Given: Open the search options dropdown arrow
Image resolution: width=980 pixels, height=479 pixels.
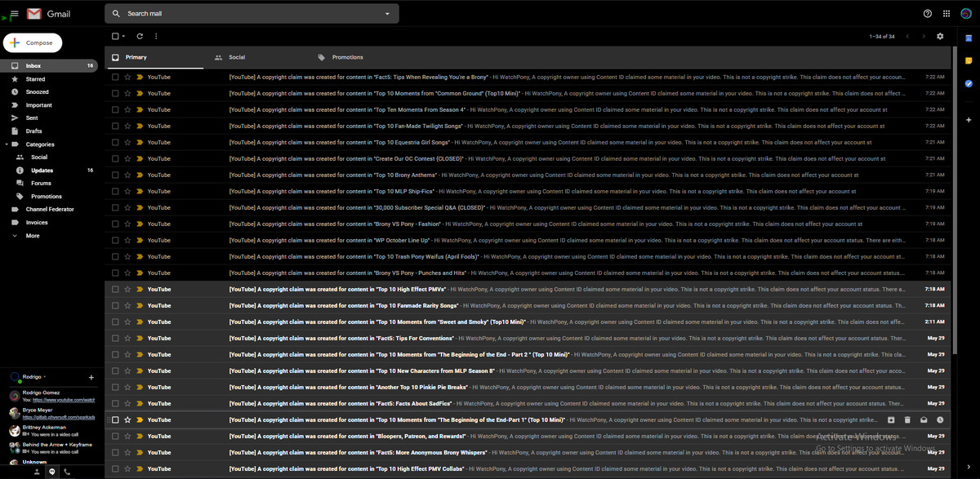Looking at the screenshot, I should click(x=387, y=14).
